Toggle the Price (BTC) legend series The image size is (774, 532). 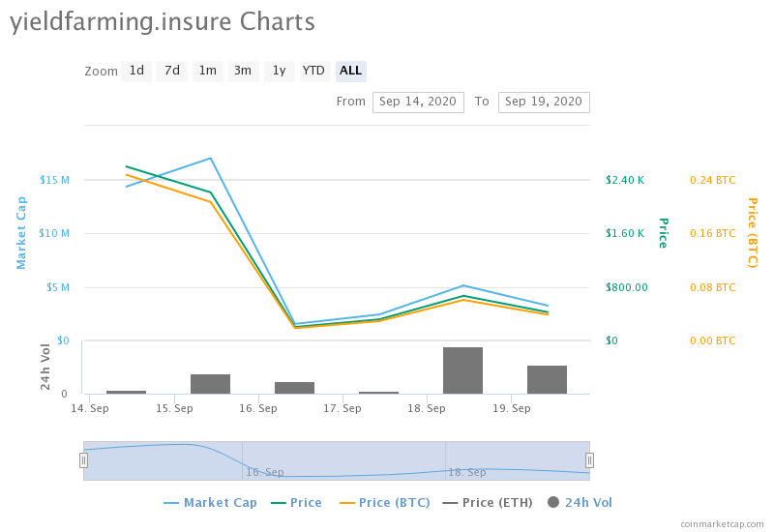click(x=381, y=502)
